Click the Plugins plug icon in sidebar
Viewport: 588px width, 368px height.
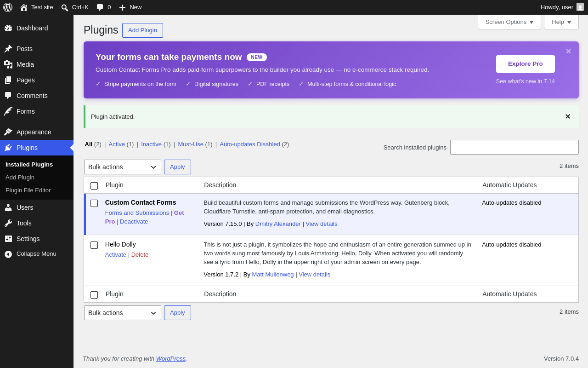pos(8,148)
